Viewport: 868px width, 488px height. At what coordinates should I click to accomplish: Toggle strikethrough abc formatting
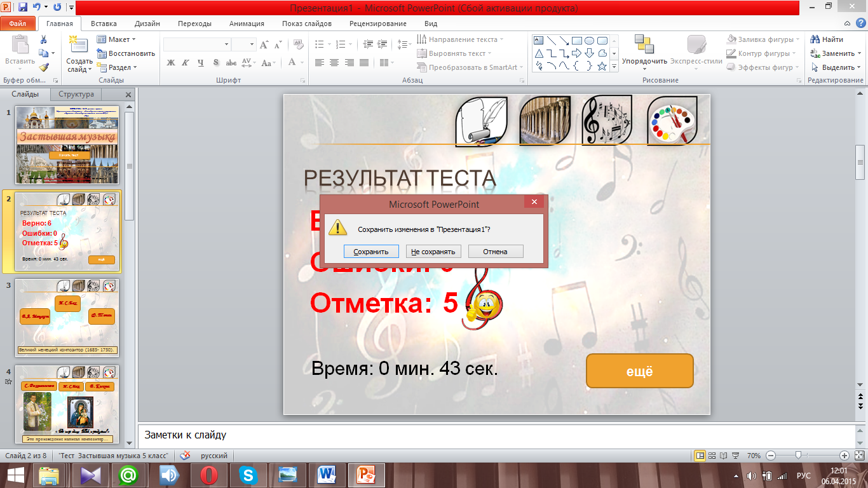(231, 62)
